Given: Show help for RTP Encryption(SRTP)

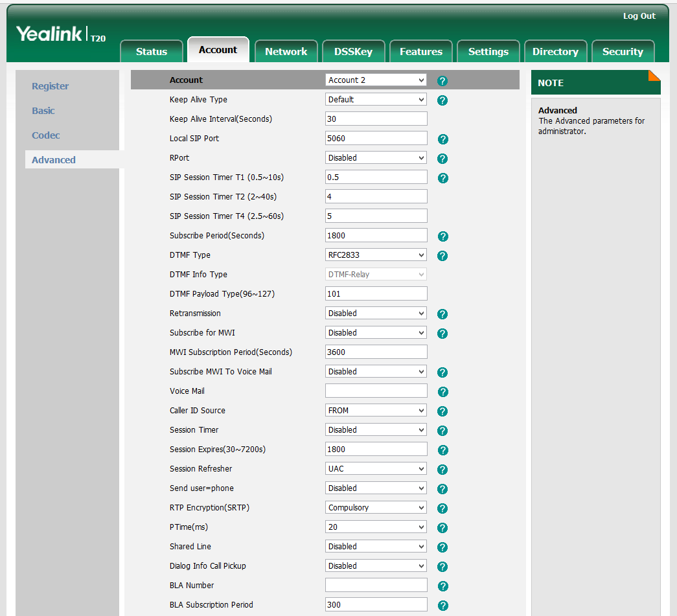Looking at the screenshot, I should (x=442, y=508).
